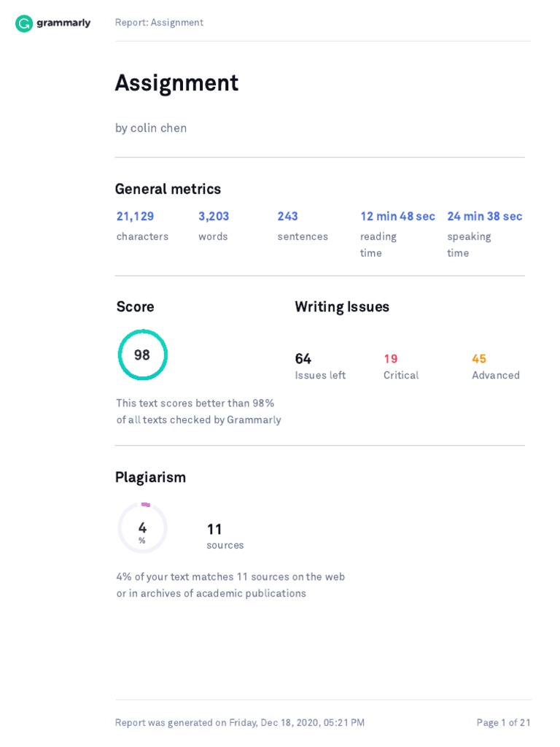560x747 pixels.
Task: Click the Plagiarism section heading
Action: [x=150, y=478]
